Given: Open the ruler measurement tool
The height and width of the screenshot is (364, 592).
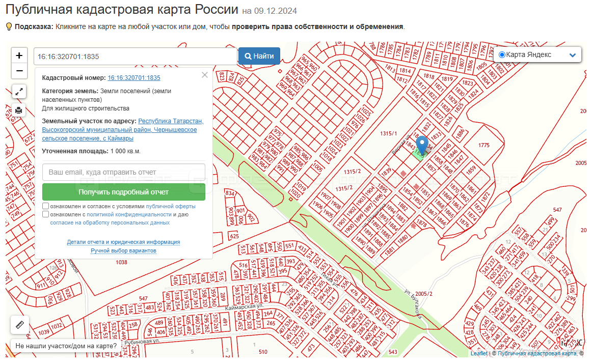Looking at the screenshot, I should coord(20,325).
